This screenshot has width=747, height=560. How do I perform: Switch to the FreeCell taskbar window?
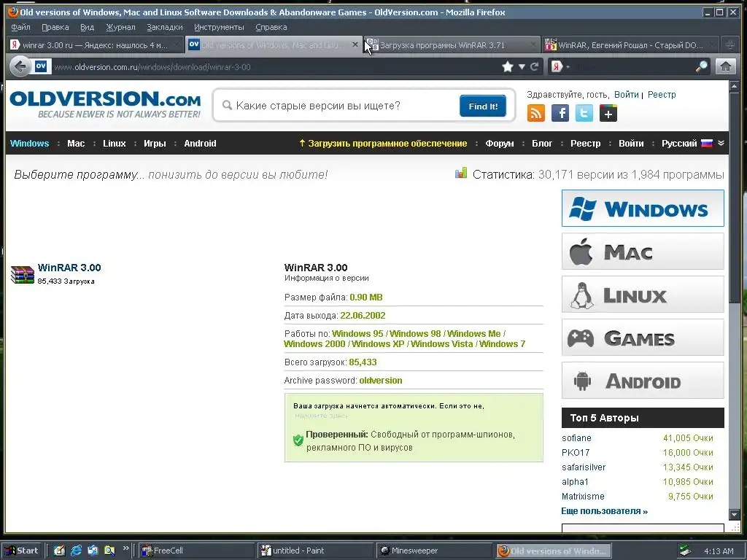coord(198,551)
